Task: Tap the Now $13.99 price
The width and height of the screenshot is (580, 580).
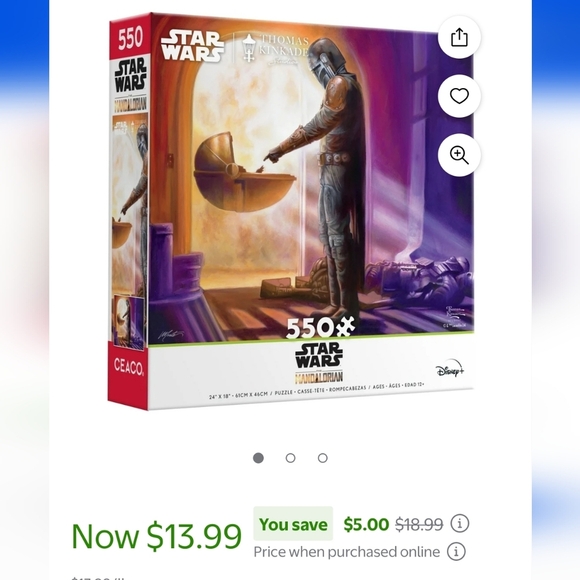Action: point(156,536)
